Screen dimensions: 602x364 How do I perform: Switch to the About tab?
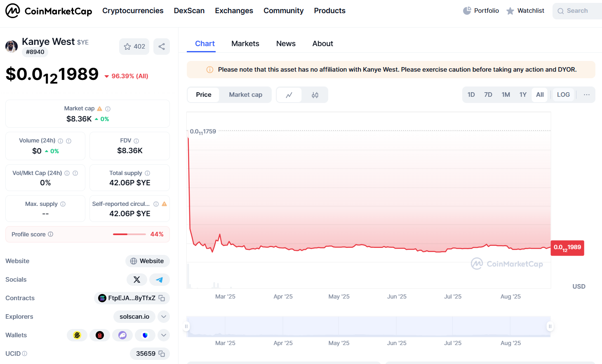(x=322, y=44)
